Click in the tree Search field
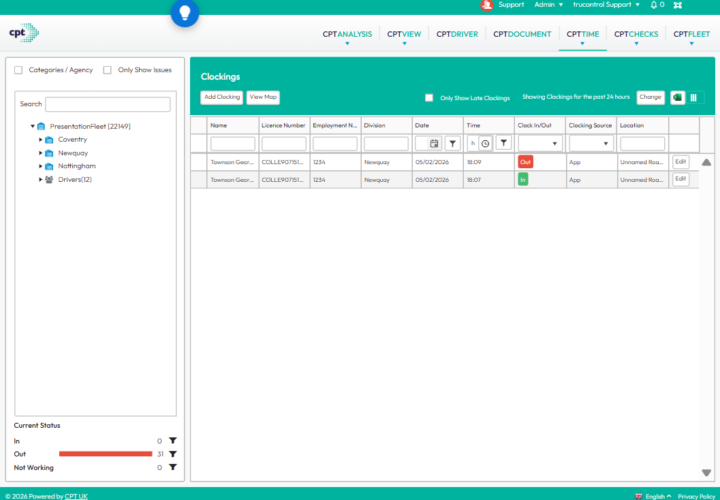 107,104
